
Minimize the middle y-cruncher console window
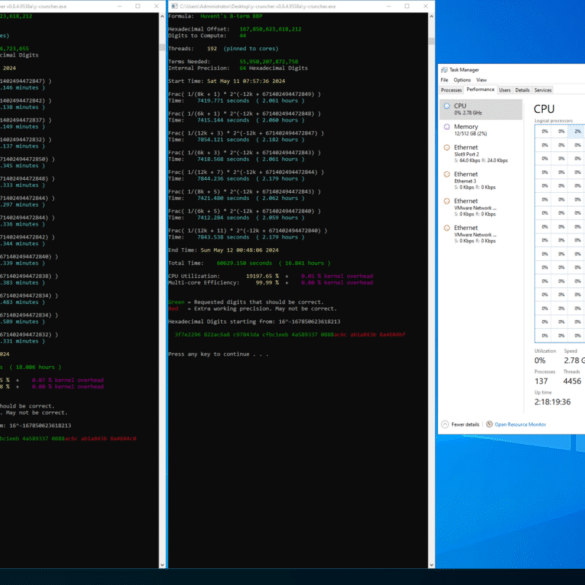pyautogui.click(x=388, y=6)
